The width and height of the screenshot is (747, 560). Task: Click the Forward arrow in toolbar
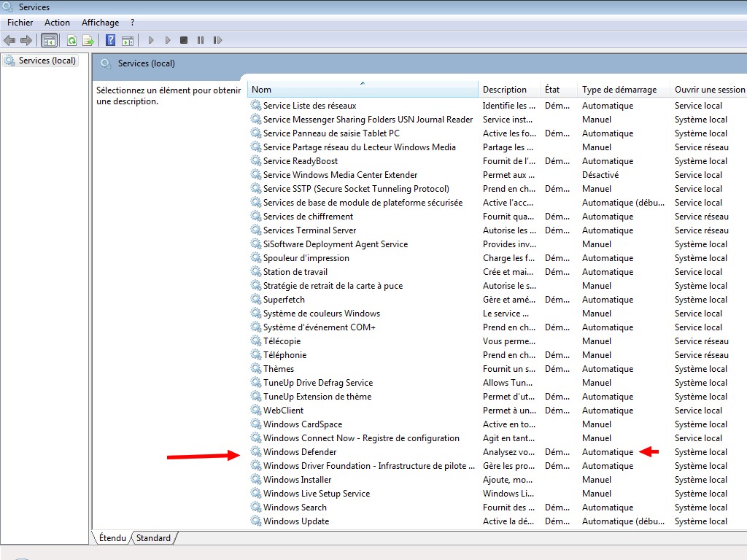[26, 40]
